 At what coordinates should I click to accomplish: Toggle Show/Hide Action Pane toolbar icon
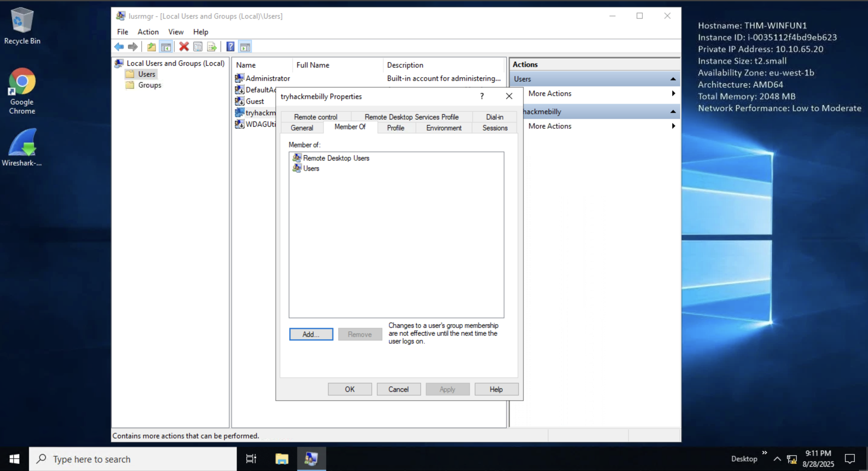tap(245, 47)
